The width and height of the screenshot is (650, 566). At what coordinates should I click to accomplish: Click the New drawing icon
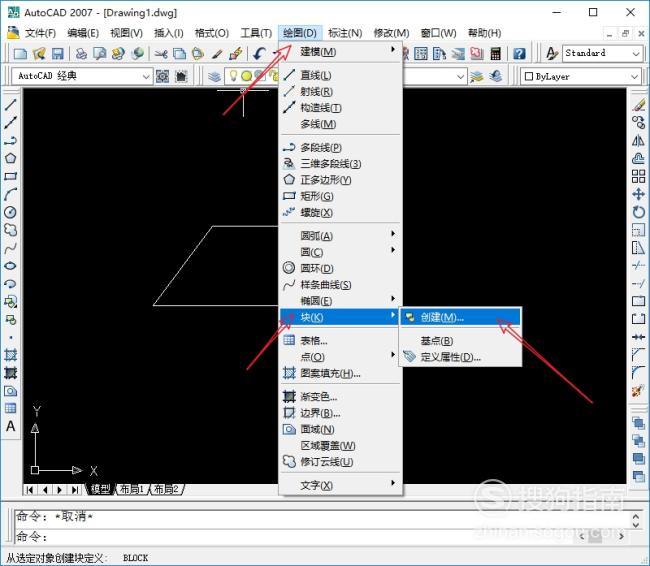pos(20,53)
